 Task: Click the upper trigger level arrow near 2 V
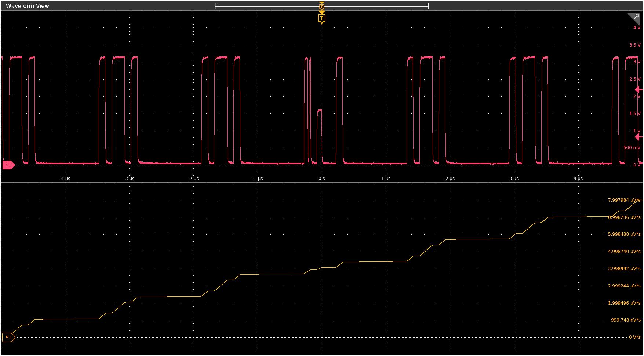(639, 89)
